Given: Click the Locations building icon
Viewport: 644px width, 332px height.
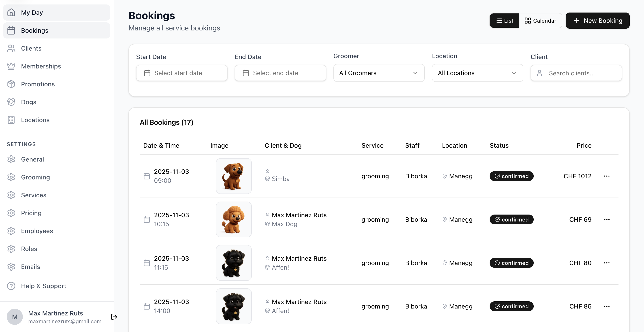Looking at the screenshot, I should coord(11,120).
